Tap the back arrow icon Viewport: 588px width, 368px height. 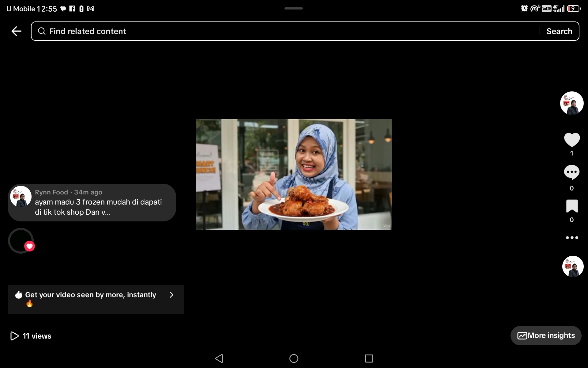click(17, 31)
